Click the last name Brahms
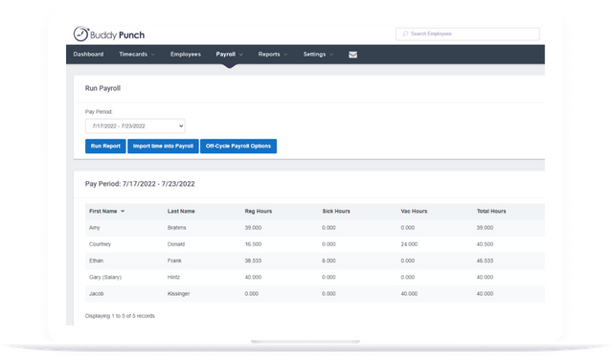 point(176,228)
